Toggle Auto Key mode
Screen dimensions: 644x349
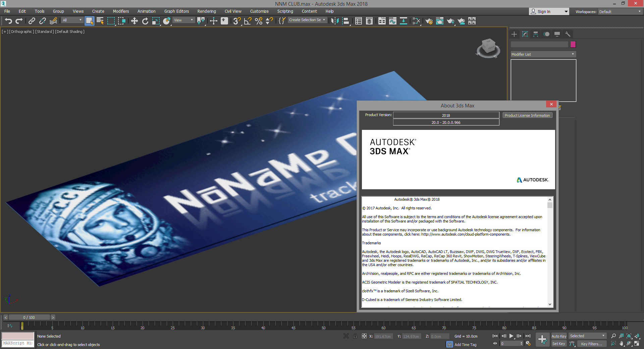[x=559, y=336]
